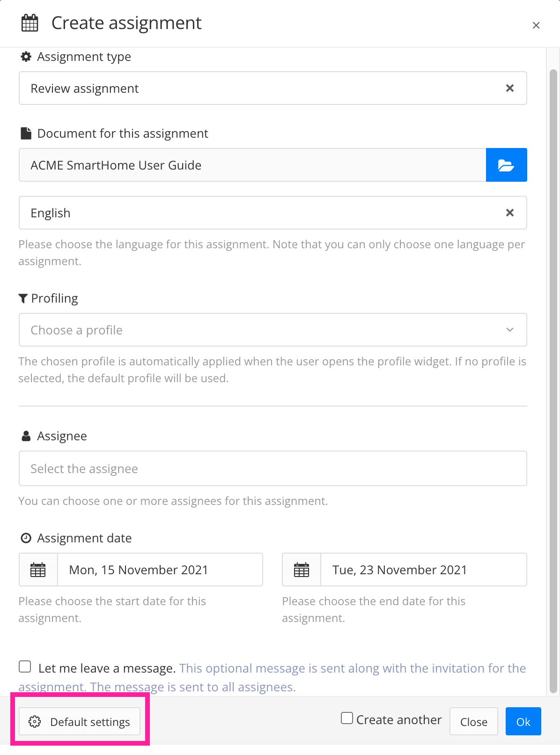Enable the Let me leave a message checkbox
The image size is (560, 755).
point(25,666)
